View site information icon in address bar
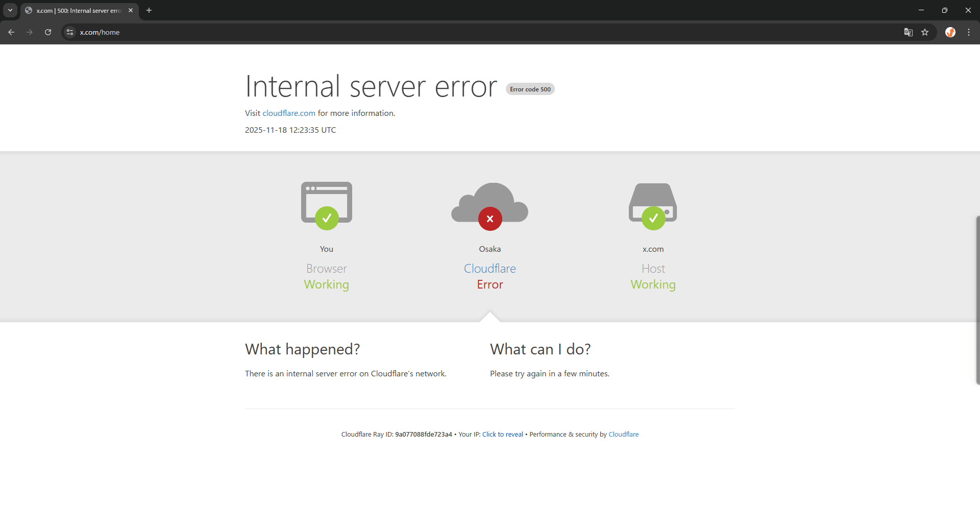This screenshot has width=980, height=527. [x=70, y=32]
